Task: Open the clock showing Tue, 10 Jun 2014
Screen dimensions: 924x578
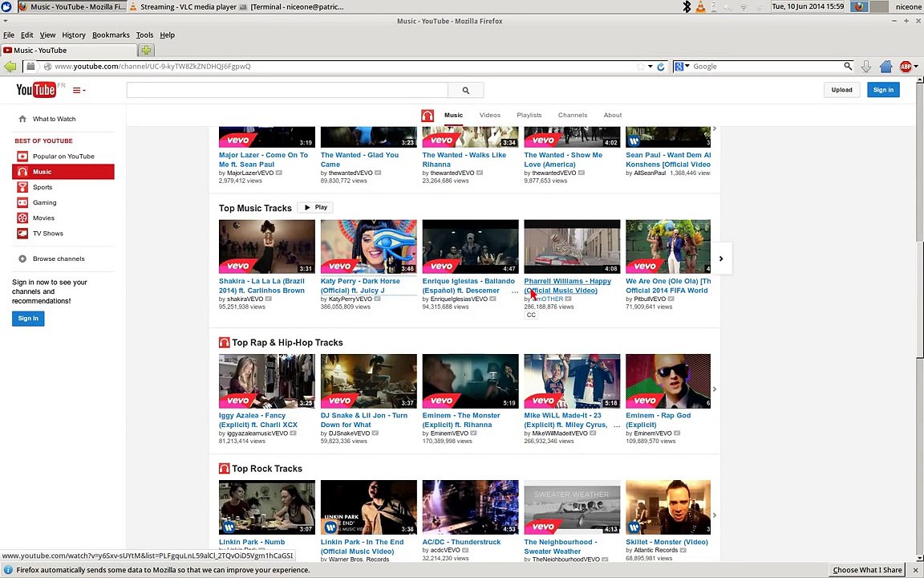Action: click(x=808, y=6)
